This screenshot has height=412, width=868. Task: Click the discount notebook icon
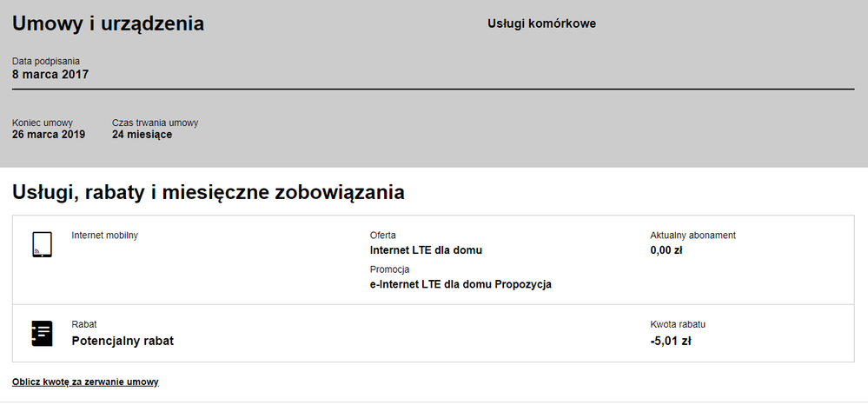point(42,333)
